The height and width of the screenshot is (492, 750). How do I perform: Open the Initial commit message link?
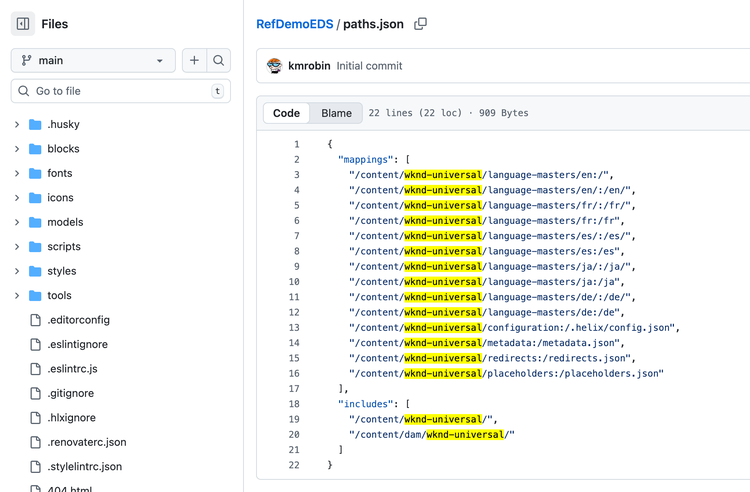coord(369,66)
